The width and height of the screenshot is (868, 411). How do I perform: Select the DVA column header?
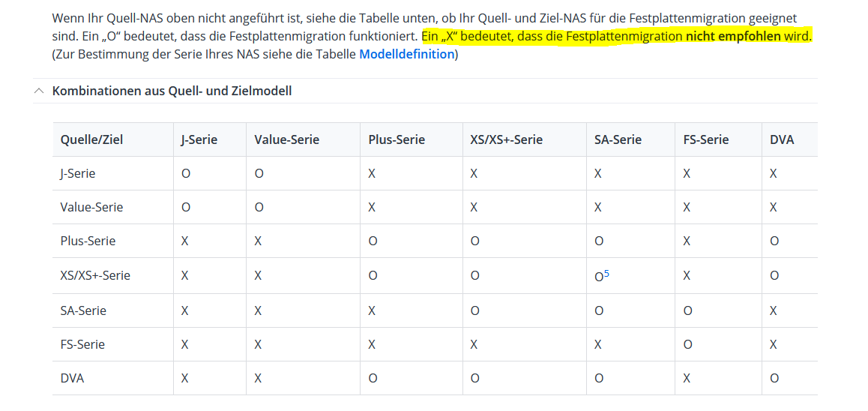[x=782, y=139]
